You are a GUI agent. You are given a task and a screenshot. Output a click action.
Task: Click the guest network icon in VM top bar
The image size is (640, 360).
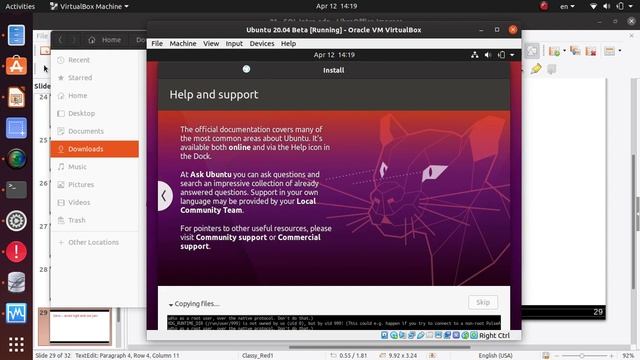[x=474, y=55]
